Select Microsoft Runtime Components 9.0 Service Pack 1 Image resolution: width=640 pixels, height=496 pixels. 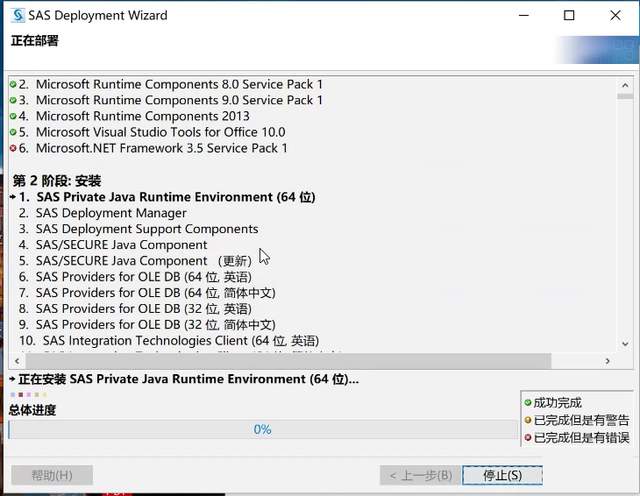(x=180, y=100)
